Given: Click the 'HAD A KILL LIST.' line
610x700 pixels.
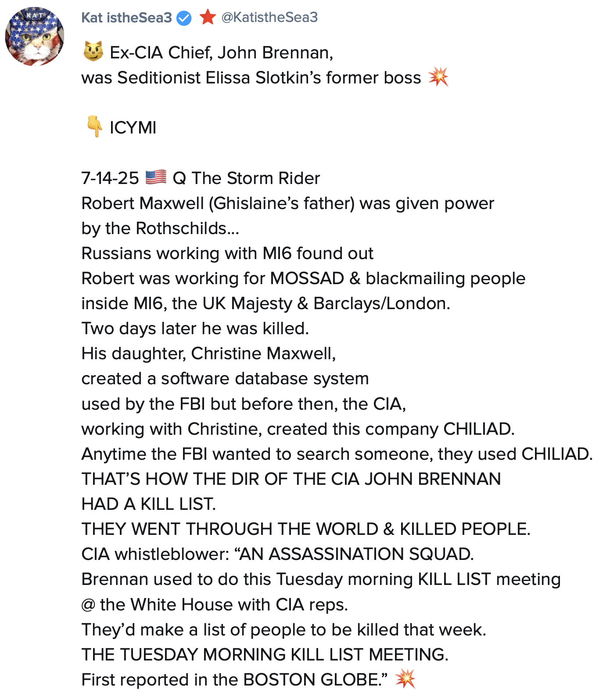Looking at the screenshot, I should click(x=149, y=504).
